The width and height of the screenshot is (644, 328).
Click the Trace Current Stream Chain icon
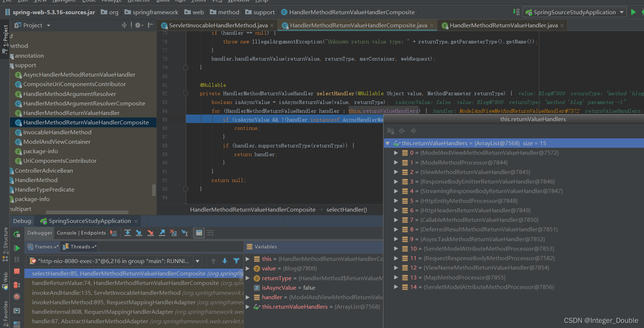point(211,233)
